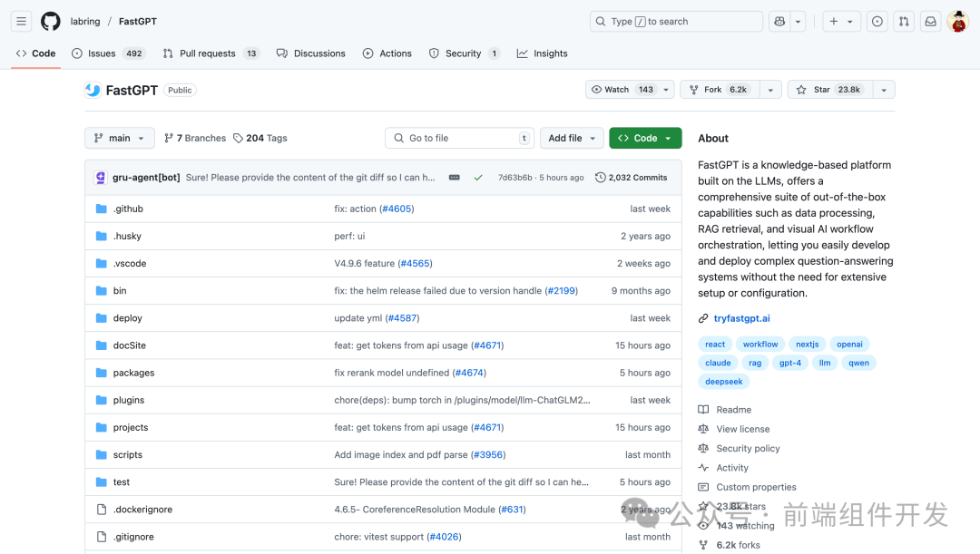Open Copilot chat icon in header
This screenshot has height=554, width=980.
point(779,21)
